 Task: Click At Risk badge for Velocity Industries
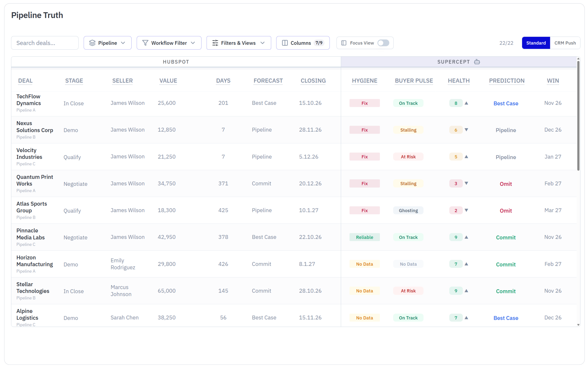(408, 156)
